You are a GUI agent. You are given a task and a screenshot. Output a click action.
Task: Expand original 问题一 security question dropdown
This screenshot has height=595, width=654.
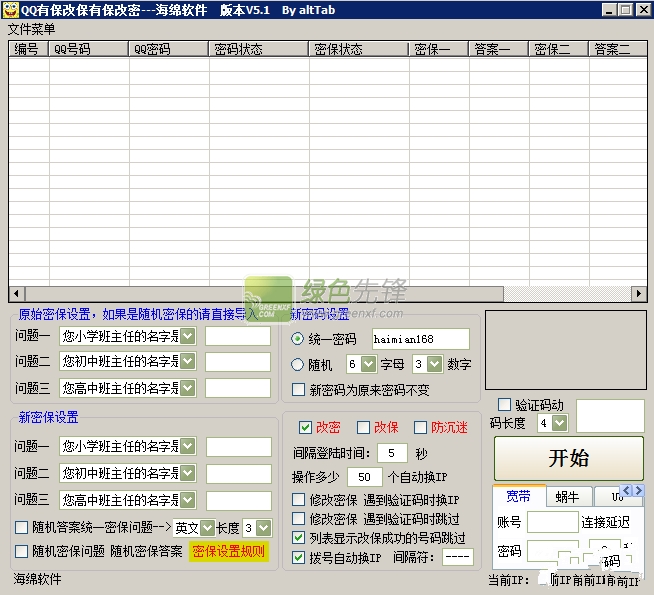tap(188, 336)
